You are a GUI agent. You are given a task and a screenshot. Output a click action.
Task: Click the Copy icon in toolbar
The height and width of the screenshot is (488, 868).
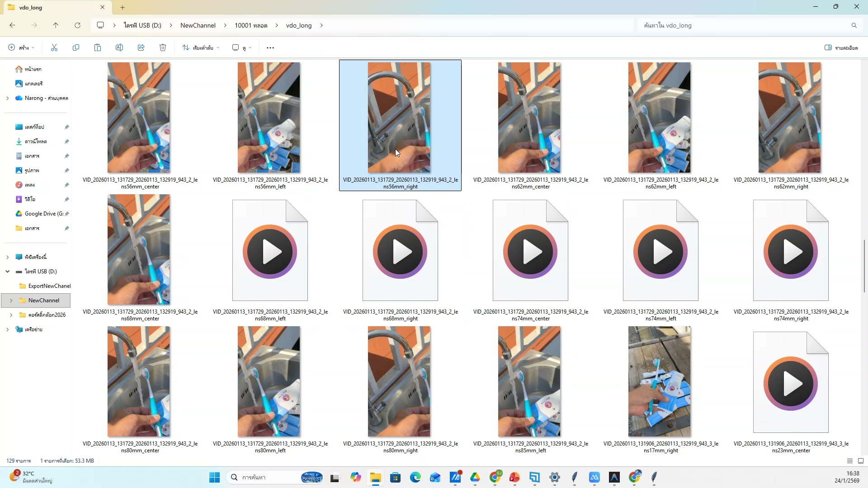76,47
